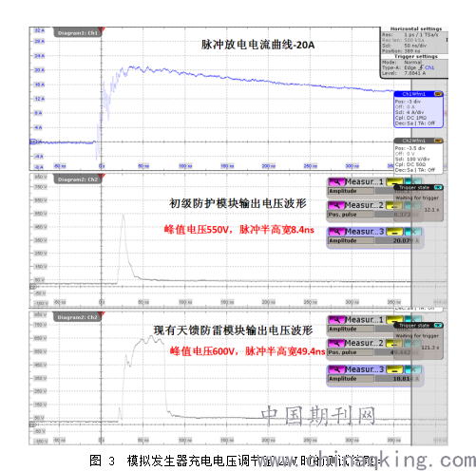Click the trigger position marker atop Diagram1
The width and height of the screenshot is (476, 471).
[103, 29]
